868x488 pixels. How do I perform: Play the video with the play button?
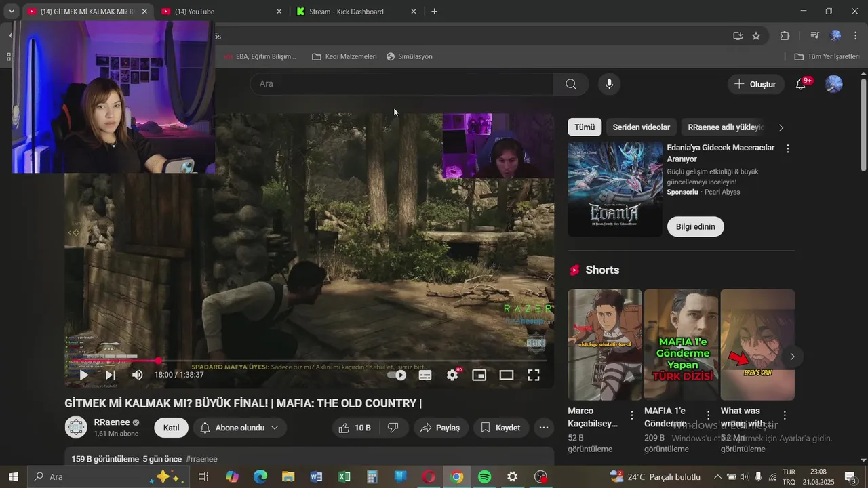pos(84,375)
